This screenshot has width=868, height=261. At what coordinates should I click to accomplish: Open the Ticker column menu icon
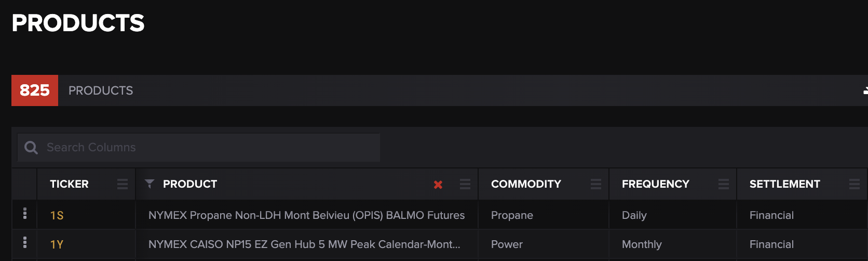123,184
